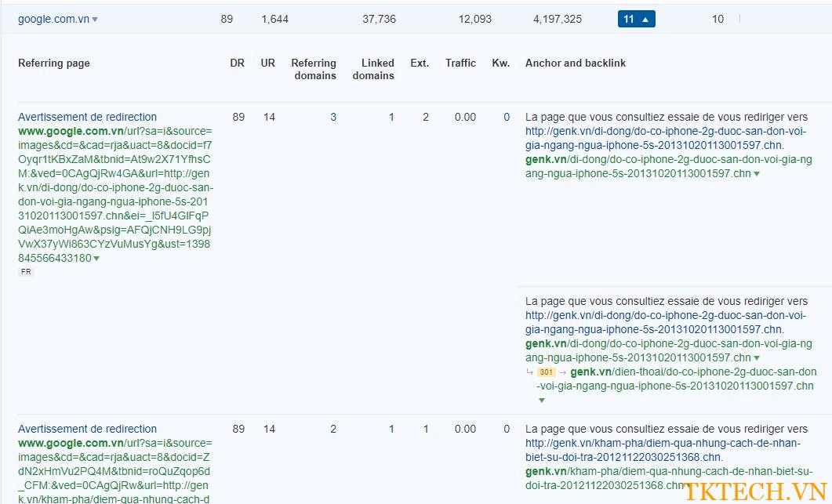Open referring domains count 3 in first row
Viewport: 832px width, 504px height.
pyautogui.click(x=333, y=117)
